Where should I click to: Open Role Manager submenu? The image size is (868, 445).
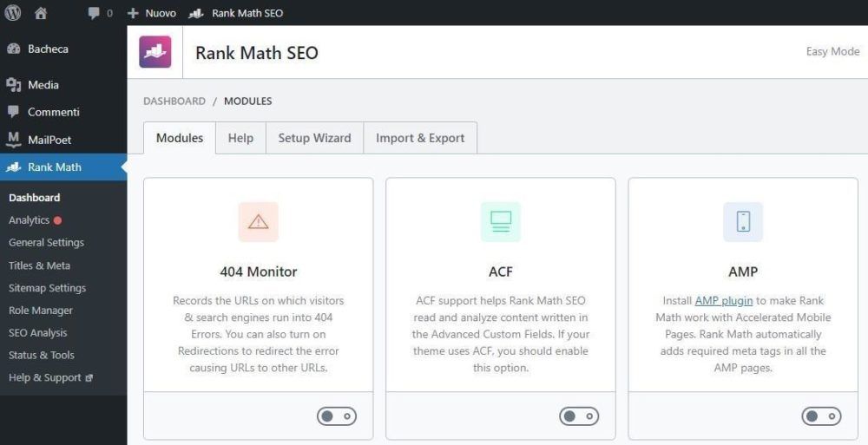click(x=41, y=311)
